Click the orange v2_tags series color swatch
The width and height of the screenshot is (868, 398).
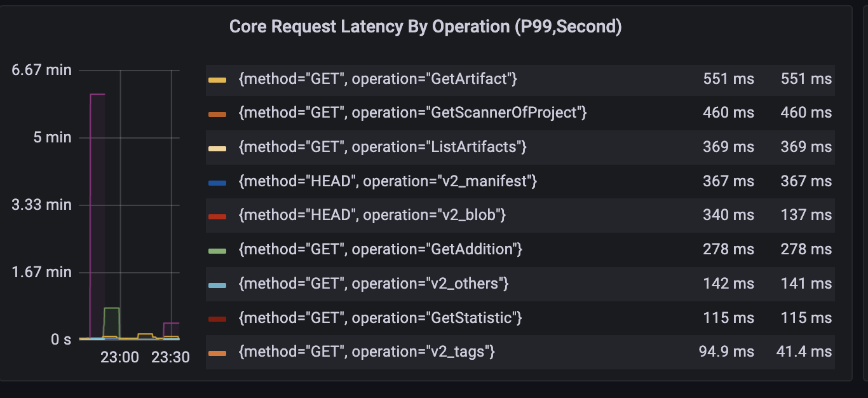(x=217, y=353)
